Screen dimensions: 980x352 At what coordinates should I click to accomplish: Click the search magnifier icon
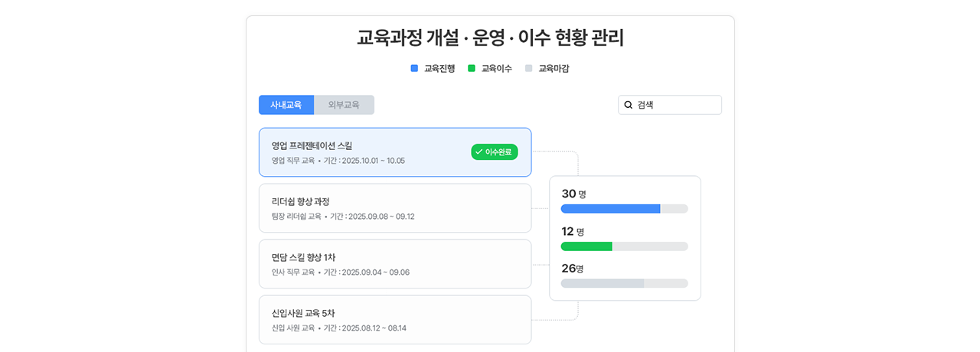tap(629, 105)
